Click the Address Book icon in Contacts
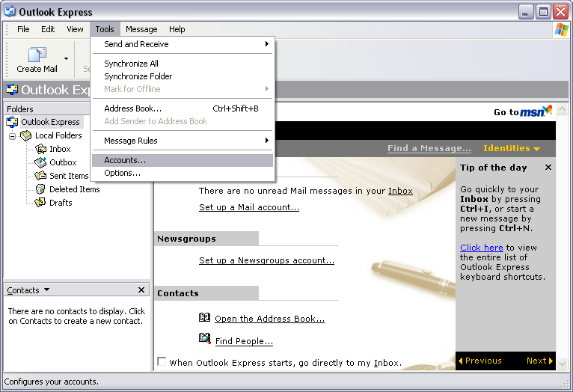The image size is (573, 392). 205,318
